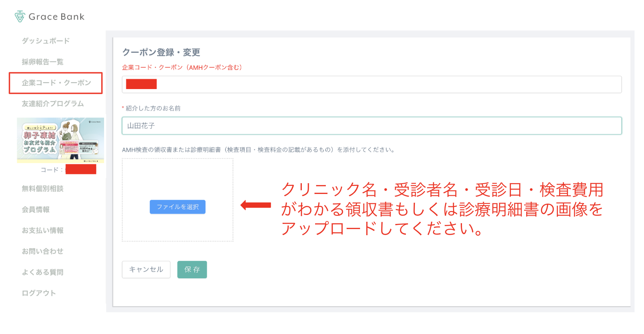This screenshot has height=334, width=644.
Task: Click the Grace Bank logo icon
Action: tap(20, 17)
